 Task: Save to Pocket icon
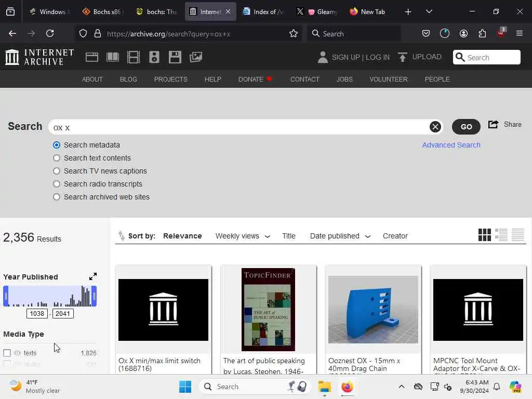click(426, 33)
